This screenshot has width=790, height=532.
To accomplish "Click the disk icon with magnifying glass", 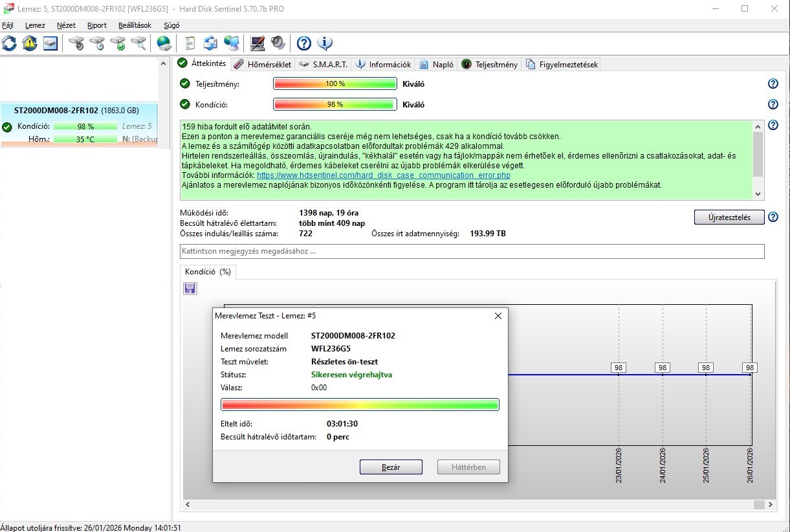I will pyautogui.click(x=138, y=43).
